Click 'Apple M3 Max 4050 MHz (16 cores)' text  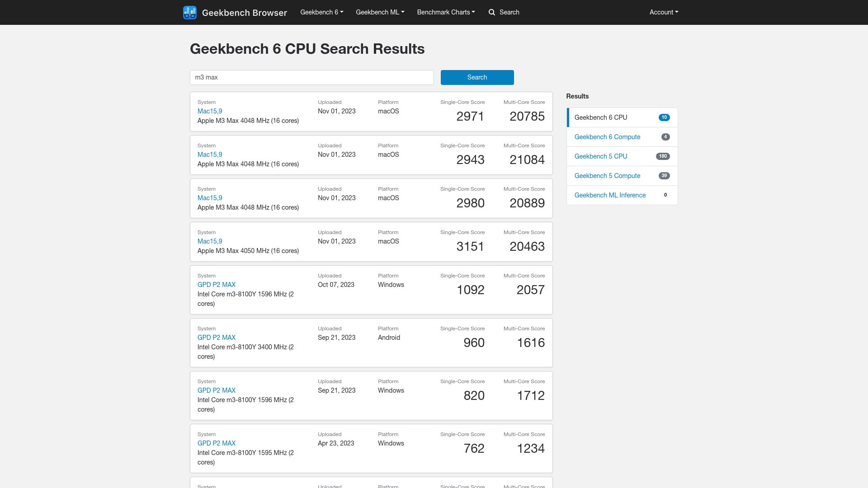click(248, 251)
